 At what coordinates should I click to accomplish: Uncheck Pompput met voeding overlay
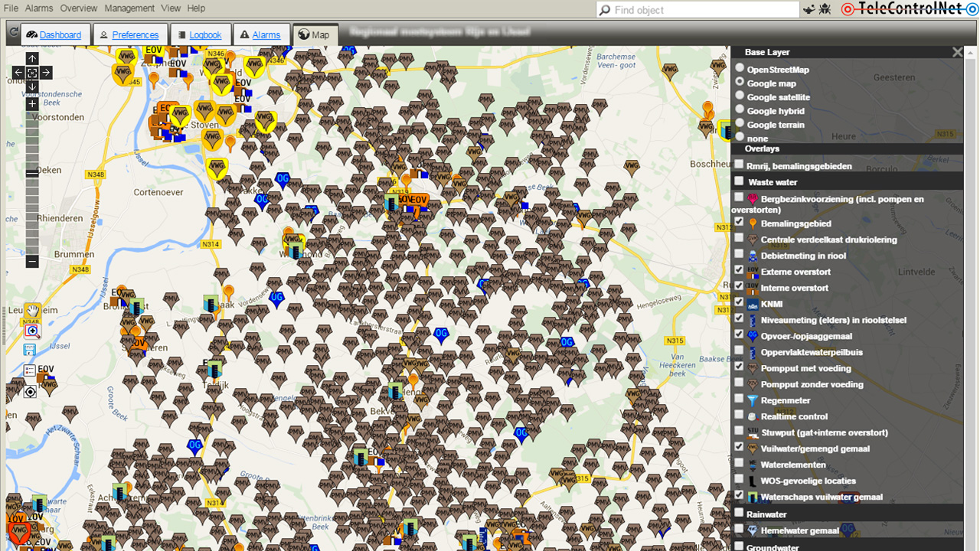(x=739, y=367)
